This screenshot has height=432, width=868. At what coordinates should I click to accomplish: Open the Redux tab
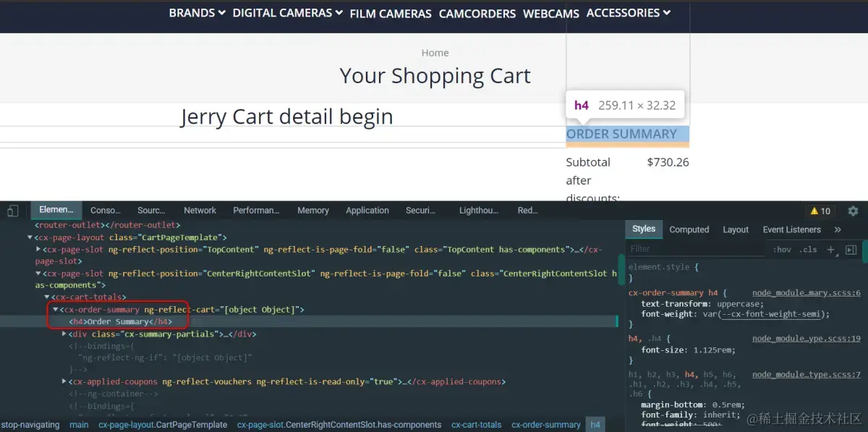click(x=528, y=211)
